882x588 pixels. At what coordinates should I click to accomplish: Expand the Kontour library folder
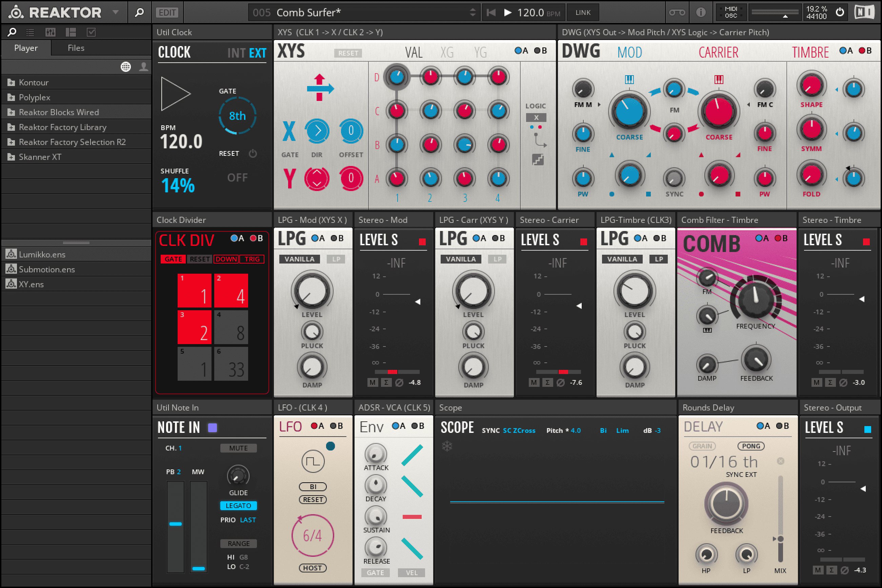pyautogui.click(x=11, y=83)
